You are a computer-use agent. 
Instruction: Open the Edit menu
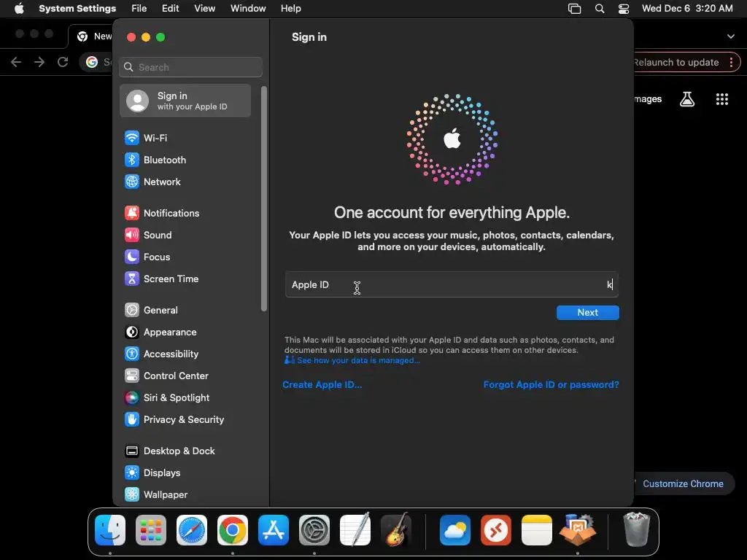pyautogui.click(x=170, y=9)
